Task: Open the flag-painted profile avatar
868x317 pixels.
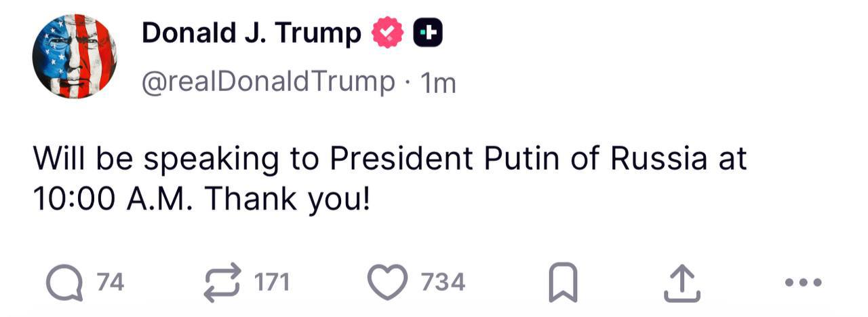Action: (x=75, y=56)
